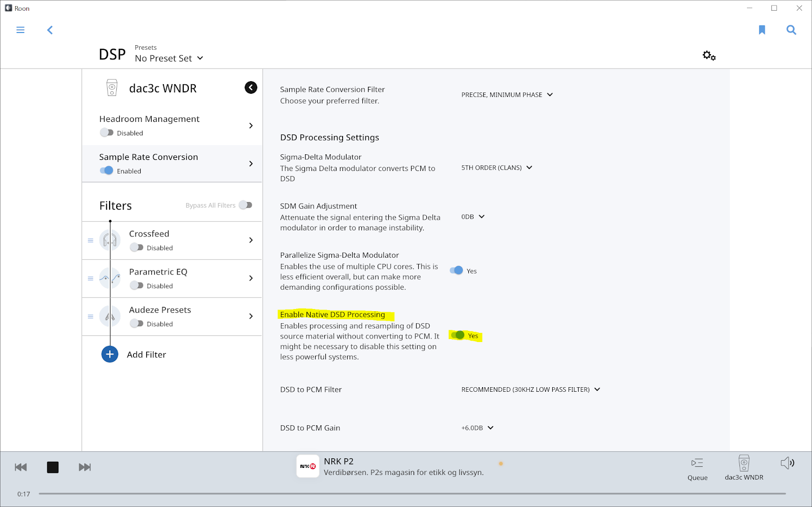Screen dimensions: 812x507
Task: Click the Filters section heading
Action: coord(115,206)
